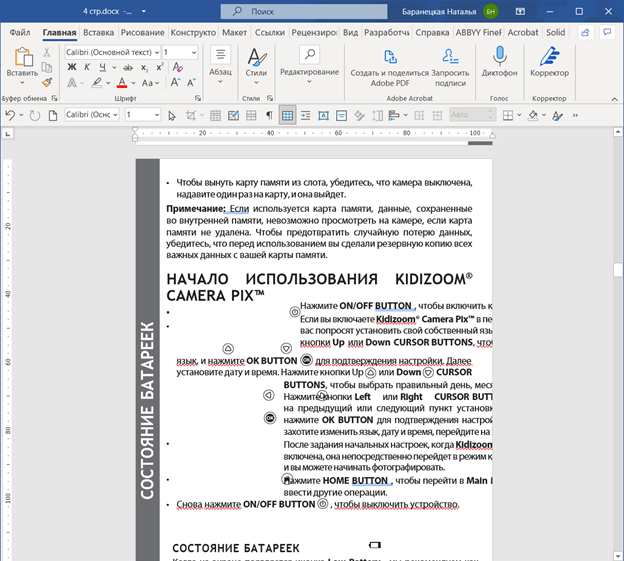Viewport: 624px width, 561px height.
Task: Click account name Баранецкая Наталья
Action: click(439, 12)
